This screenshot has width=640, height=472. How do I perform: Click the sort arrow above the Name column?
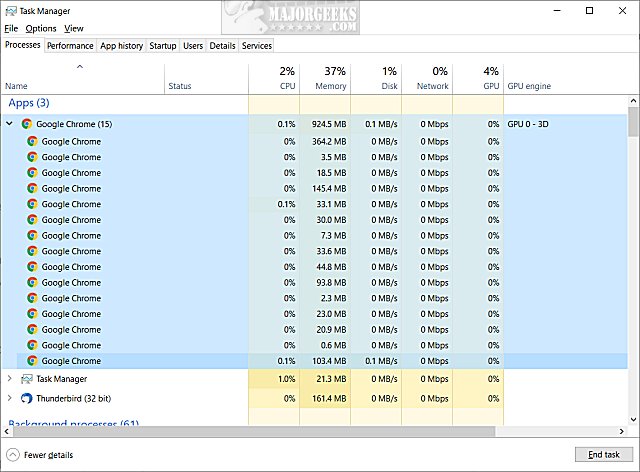point(80,67)
